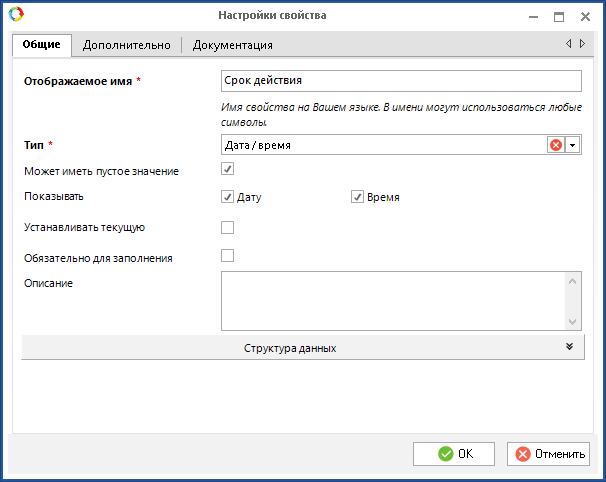606x482 pixels.
Task: Expand the "Структура данных" section
Action: pyautogui.click(x=290, y=348)
